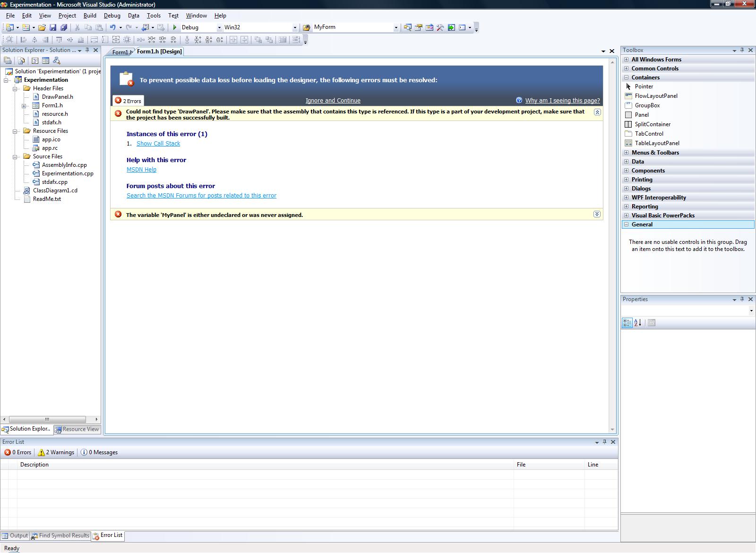The width and height of the screenshot is (756, 553).
Task: Select DrawPanel.h in Solution Explorer
Action: tap(58, 97)
